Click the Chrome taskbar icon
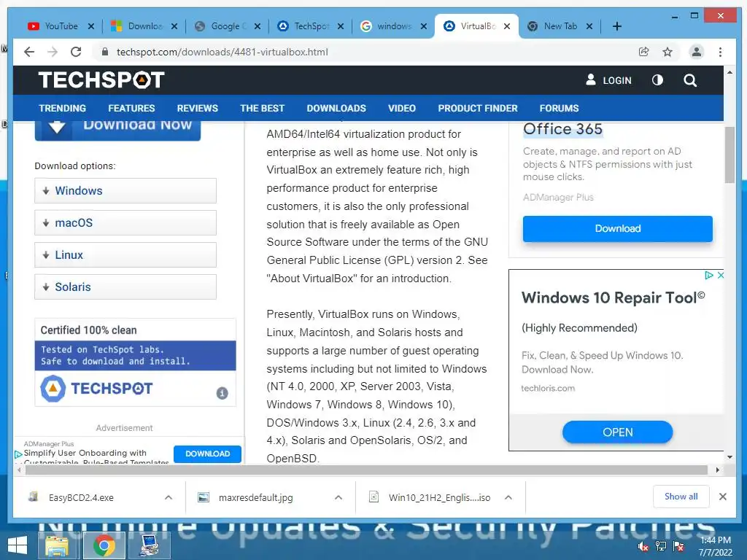The width and height of the screenshot is (747, 560). [x=104, y=545]
